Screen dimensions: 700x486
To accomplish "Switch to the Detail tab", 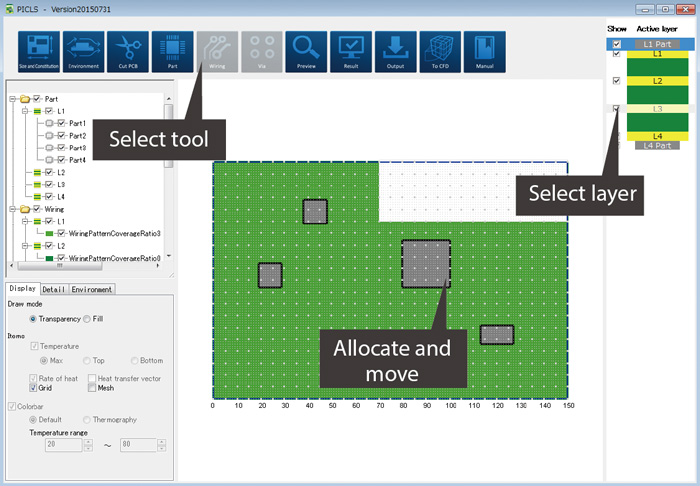I will pyautogui.click(x=54, y=289).
